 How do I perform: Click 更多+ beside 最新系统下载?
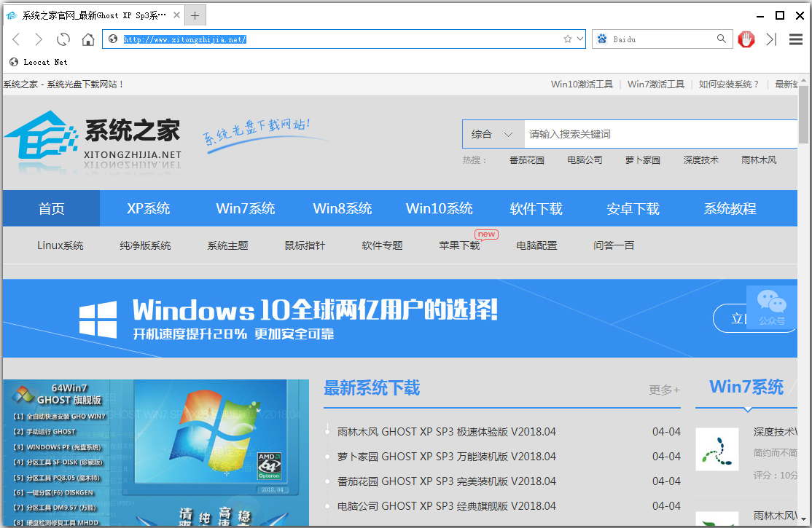665,390
